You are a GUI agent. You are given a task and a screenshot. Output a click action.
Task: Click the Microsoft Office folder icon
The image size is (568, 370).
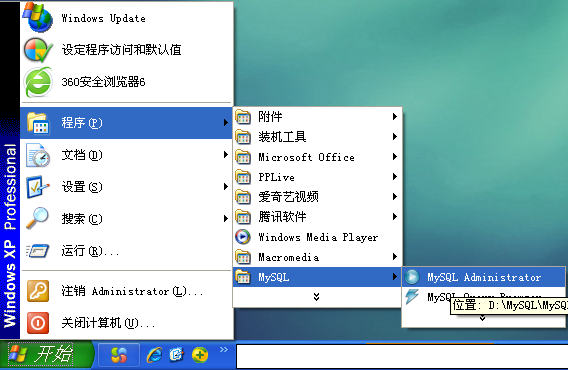(x=243, y=157)
